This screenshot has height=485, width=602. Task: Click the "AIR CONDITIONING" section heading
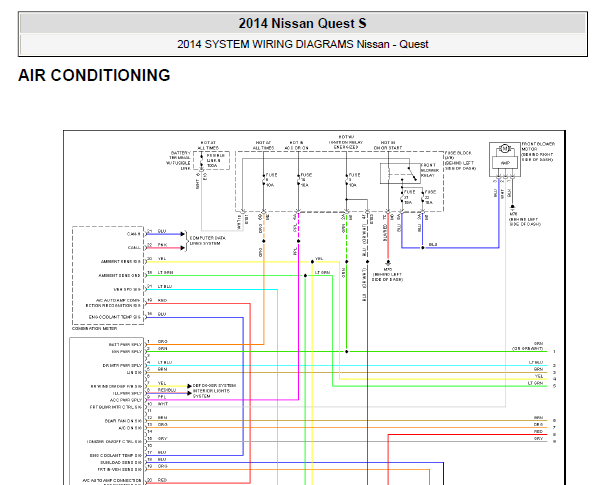tap(94, 75)
